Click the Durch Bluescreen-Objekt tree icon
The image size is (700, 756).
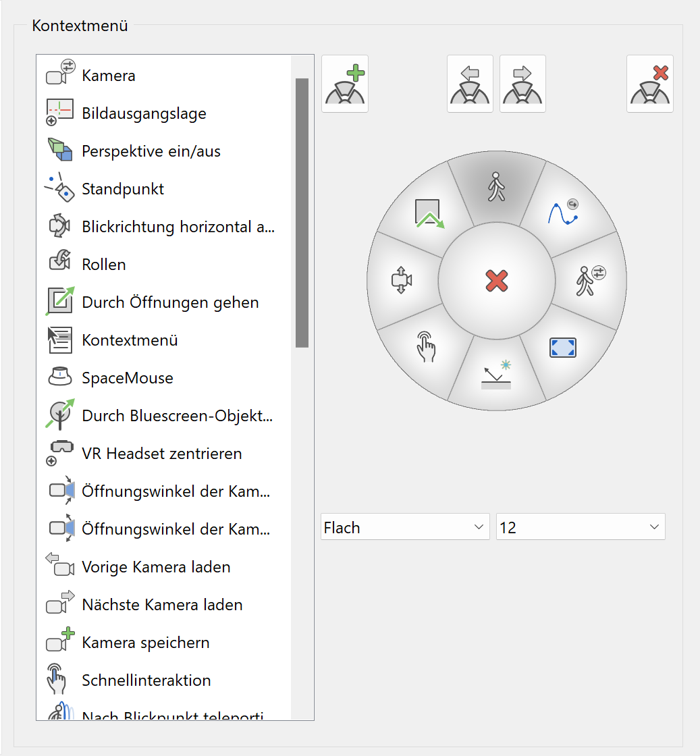60,414
